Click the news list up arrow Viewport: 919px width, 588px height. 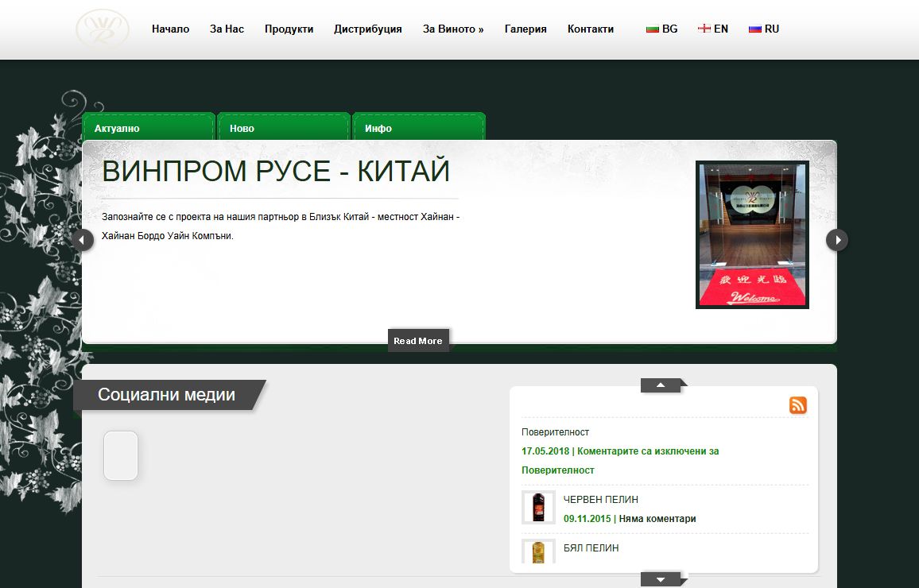click(661, 385)
